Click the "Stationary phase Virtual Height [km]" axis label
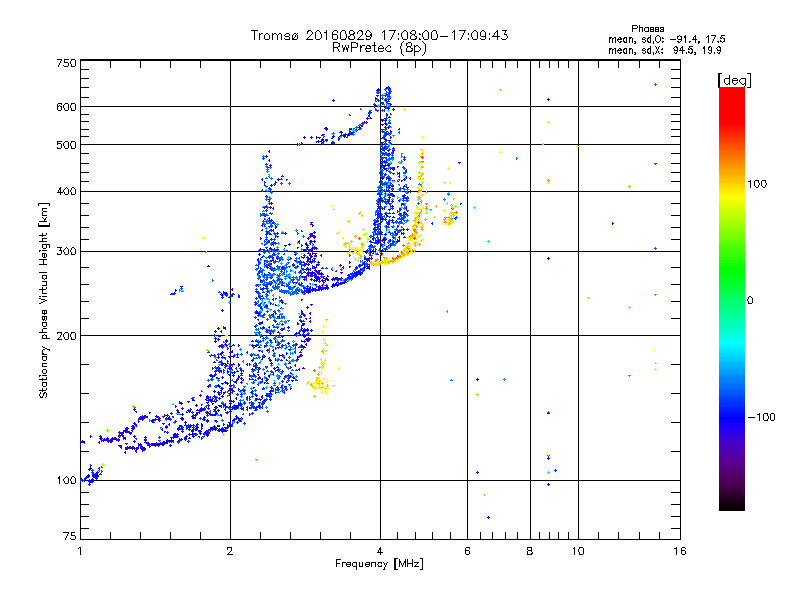The height and width of the screenshot is (600, 800). click(44, 300)
